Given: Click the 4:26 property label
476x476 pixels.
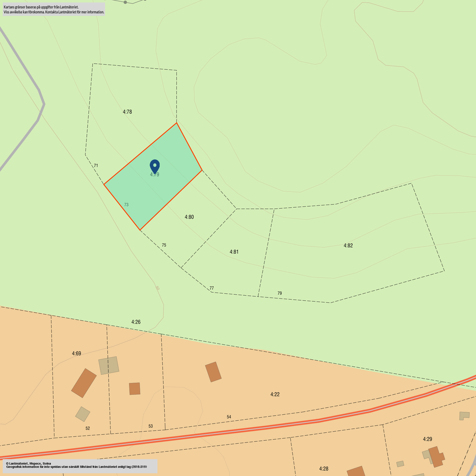Looking at the screenshot, I should point(136,322).
